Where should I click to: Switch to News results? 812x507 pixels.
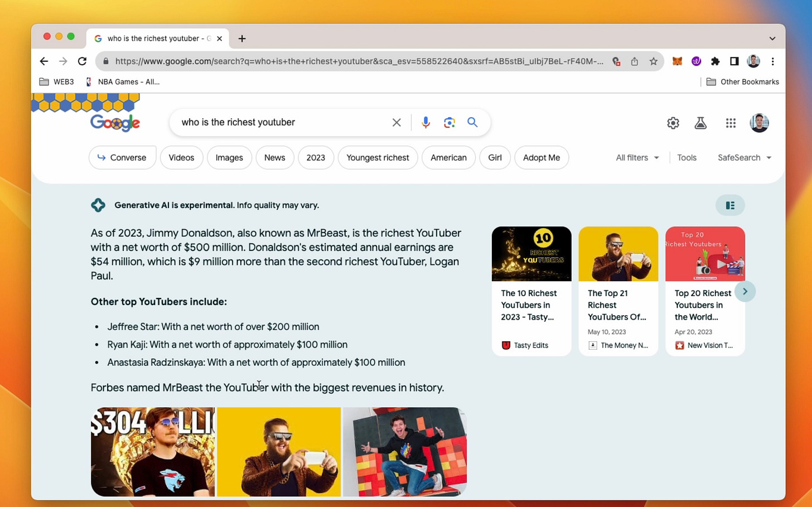274,157
